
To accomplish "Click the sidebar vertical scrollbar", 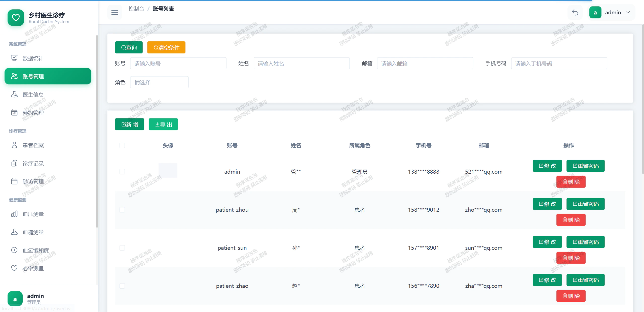I will click(x=97, y=131).
